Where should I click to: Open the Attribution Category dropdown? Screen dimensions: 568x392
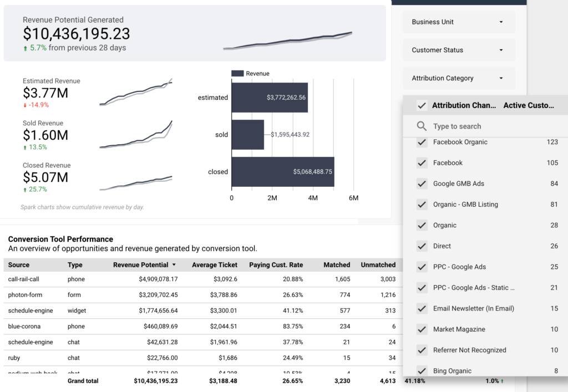[459, 78]
